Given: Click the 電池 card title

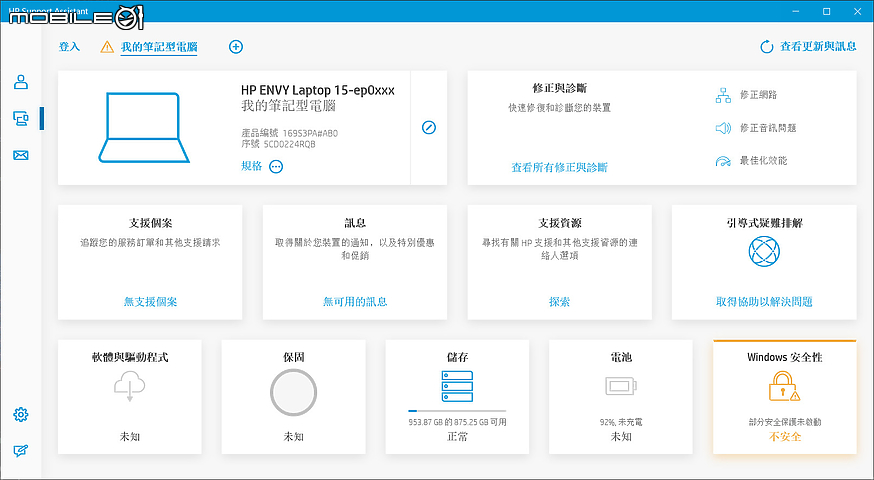Looking at the screenshot, I should (x=621, y=357).
